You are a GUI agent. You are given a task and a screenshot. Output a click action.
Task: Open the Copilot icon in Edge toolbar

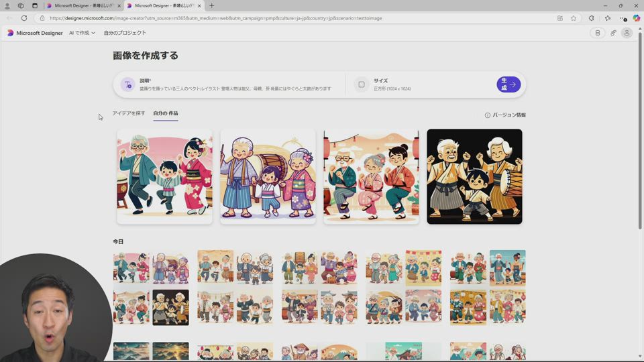(636, 18)
